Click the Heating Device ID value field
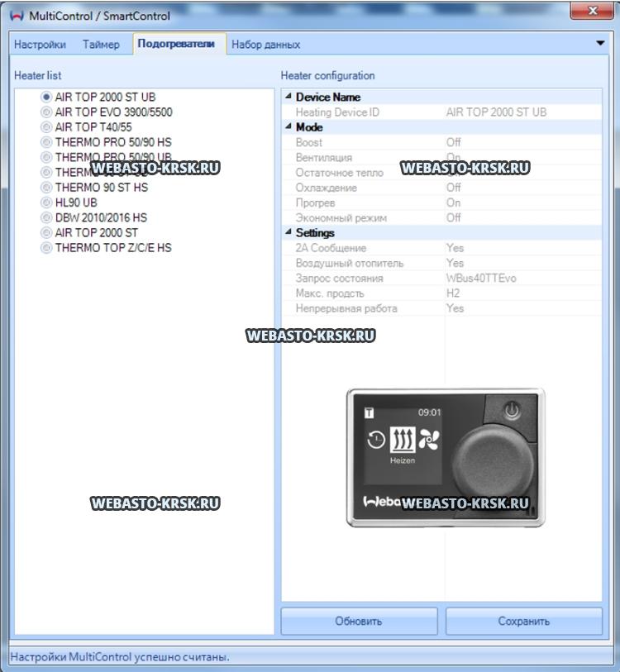 click(x=522, y=112)
